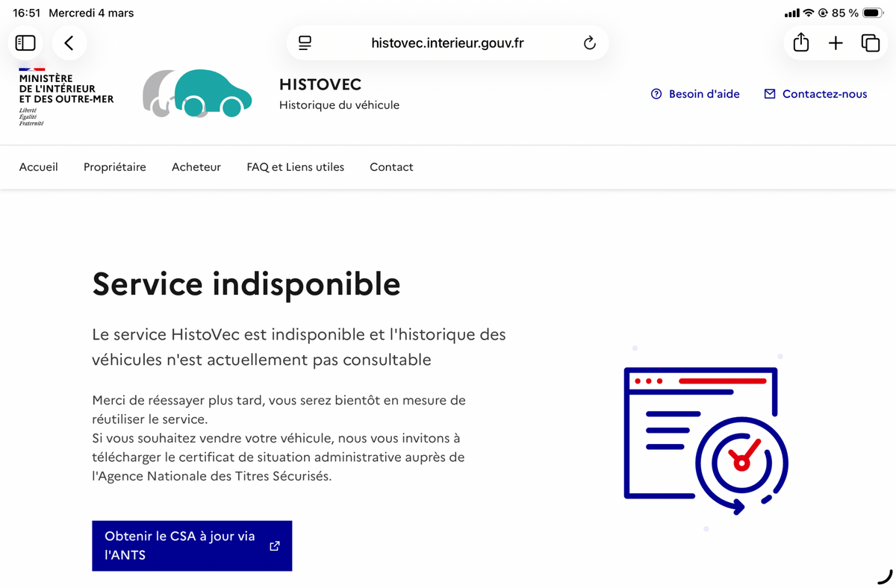
Task: Toggle the Safari sidebar panel
Action: coord(25,43)
